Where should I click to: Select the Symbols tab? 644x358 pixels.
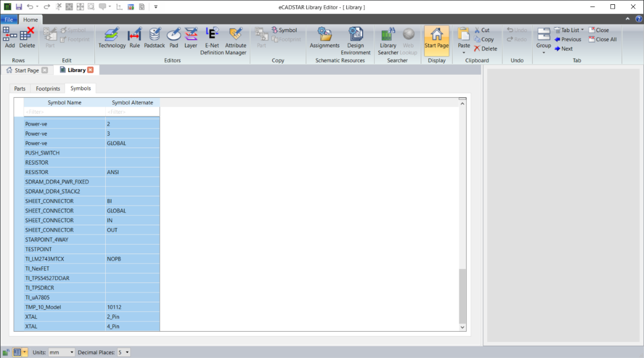(x=80, y=88)
